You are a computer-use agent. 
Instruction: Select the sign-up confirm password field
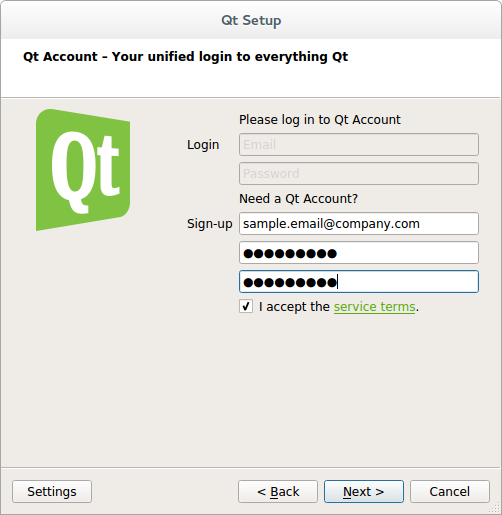pyautogui.click(x=359, y=282)
